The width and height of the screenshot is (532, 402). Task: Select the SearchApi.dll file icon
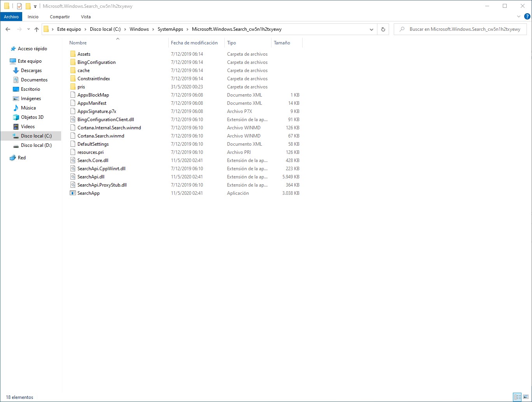pos(73,177)
